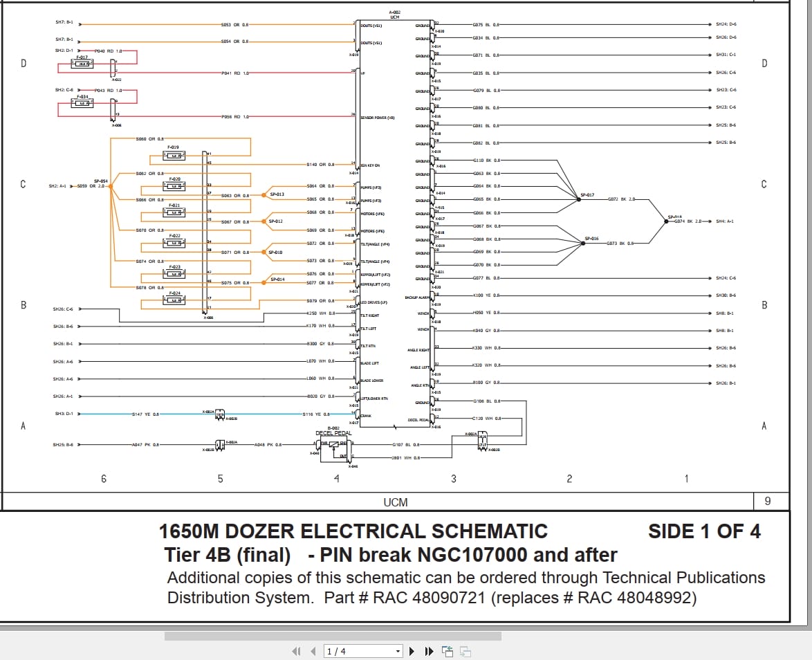
Task: Click the page snapshot icon on toolbar
Action: coord(447,651)
